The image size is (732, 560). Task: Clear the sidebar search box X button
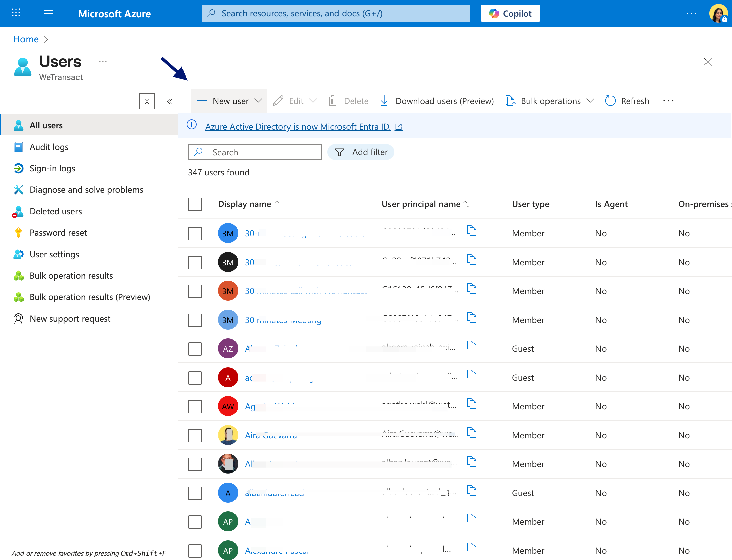click(147, 101)
